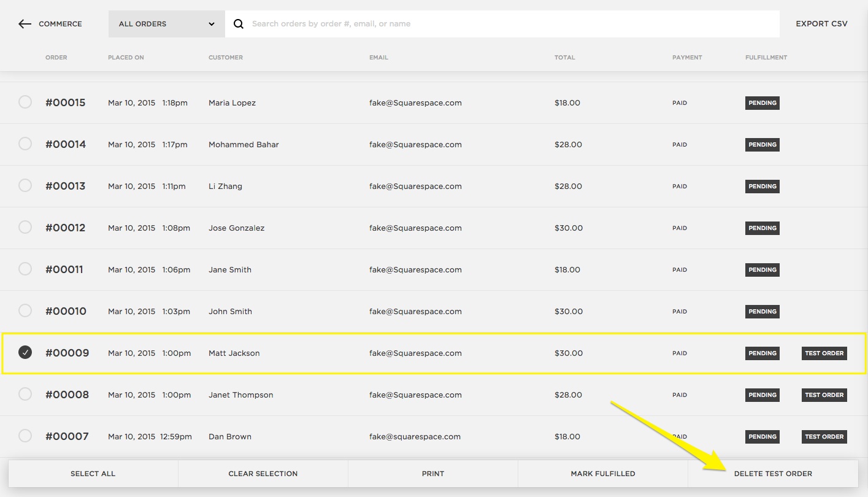Click order number #00009
Screen dimensions: 868x497
(x=67, y=353)
